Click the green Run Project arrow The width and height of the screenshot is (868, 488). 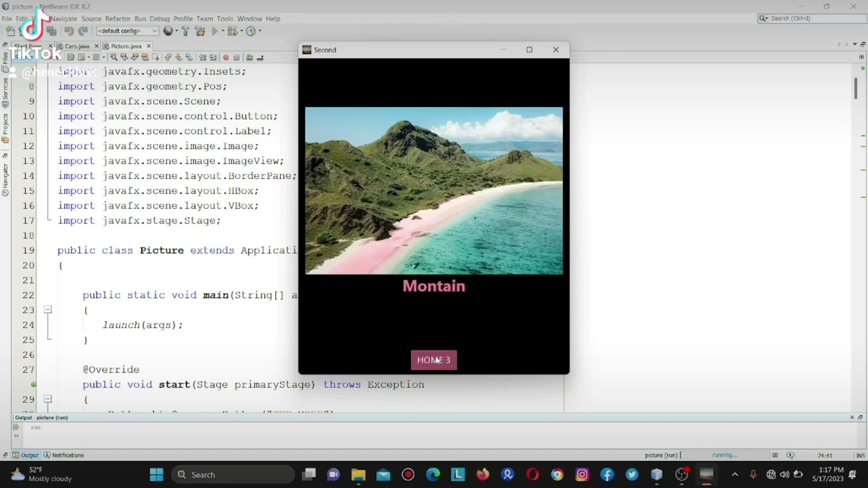tap(215, 31)
